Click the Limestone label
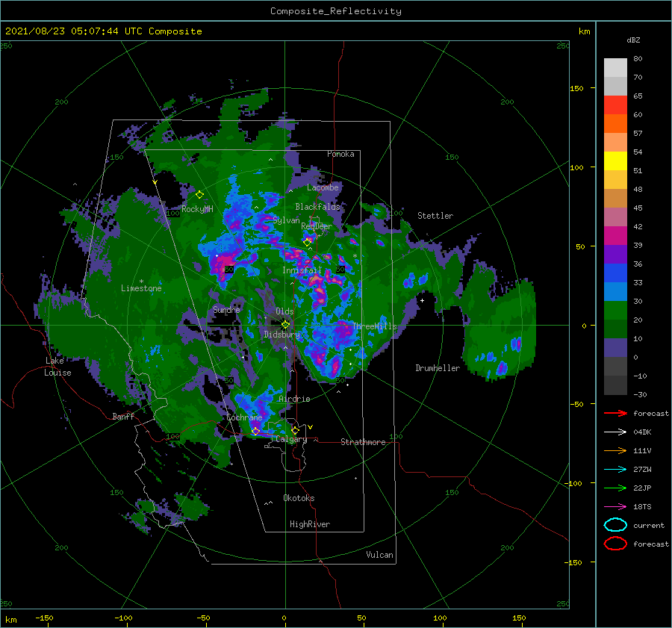672x628 pixels. [x=141, y=288]
